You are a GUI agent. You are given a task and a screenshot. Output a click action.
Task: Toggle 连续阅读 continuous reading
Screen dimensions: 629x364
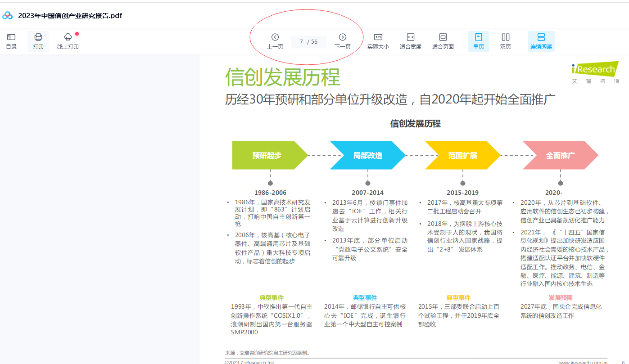(x=541, y=41)
